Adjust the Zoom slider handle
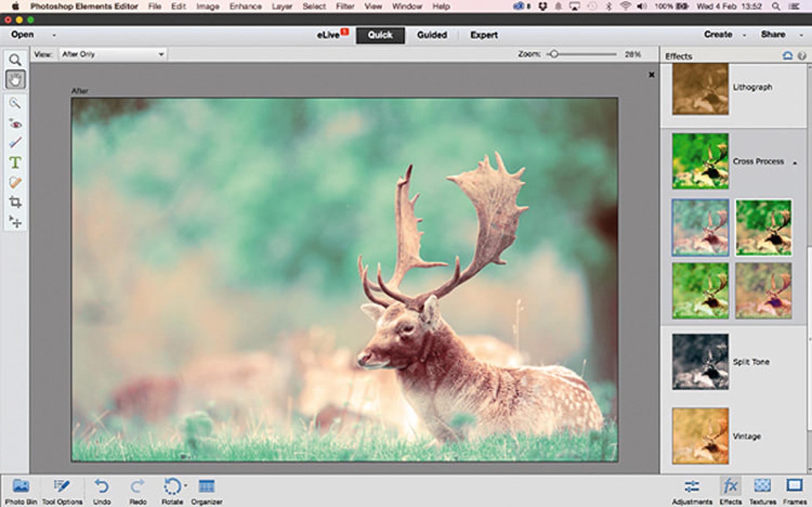This screenshot has width=812, height=507. point(554,54)
